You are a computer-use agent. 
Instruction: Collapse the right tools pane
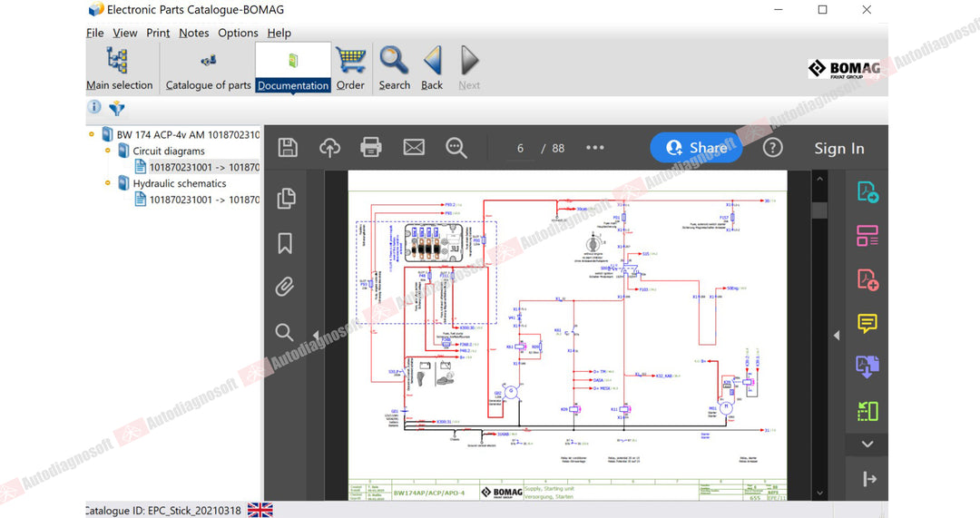click(x=869, y=479)
